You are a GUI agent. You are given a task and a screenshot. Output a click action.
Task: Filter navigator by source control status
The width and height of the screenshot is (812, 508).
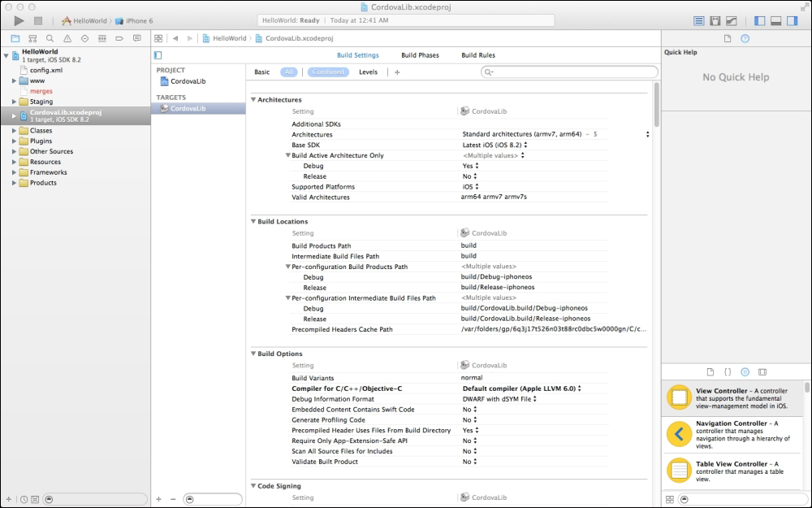[35, 499]
